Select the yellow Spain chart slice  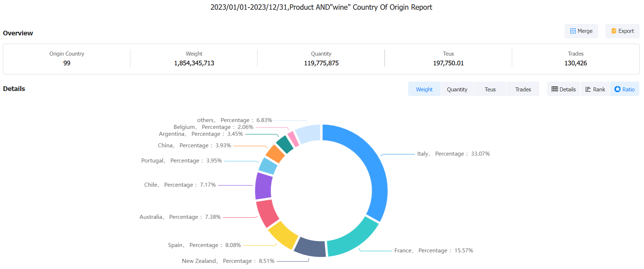(283, 235)
